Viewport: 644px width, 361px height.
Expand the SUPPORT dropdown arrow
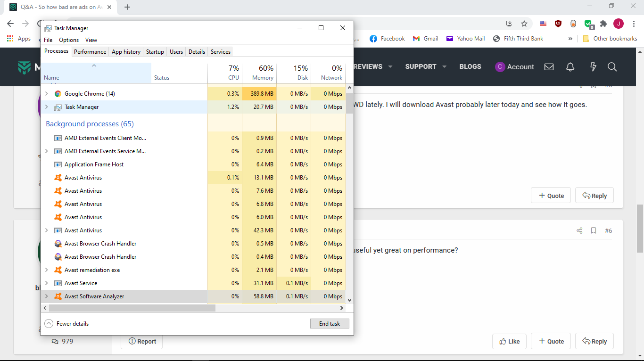point(445,67)
